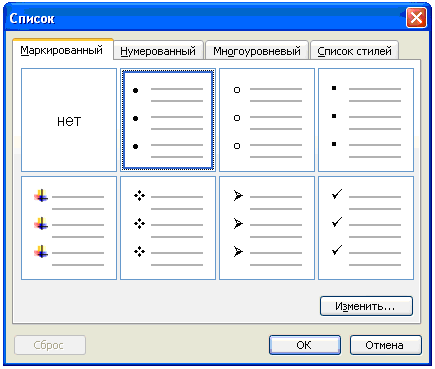Pick the arrowhead bullet style
435x369 pixels.
267,228
